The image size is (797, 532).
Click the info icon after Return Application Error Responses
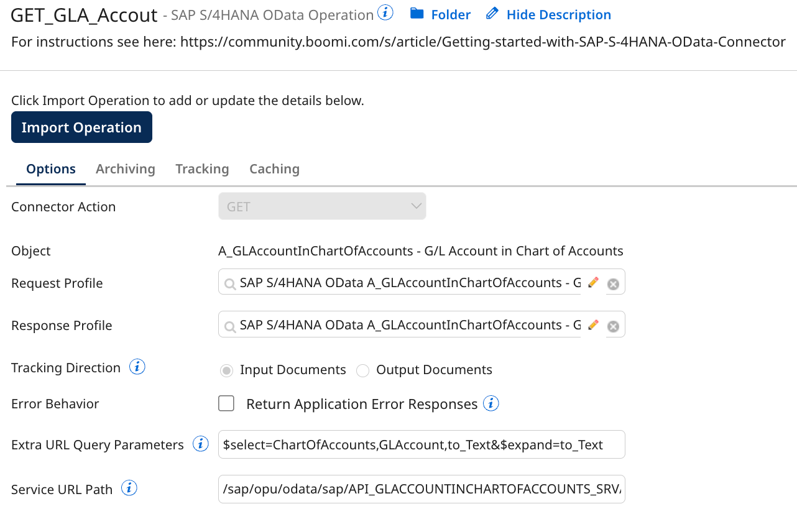tap(491, 403)
